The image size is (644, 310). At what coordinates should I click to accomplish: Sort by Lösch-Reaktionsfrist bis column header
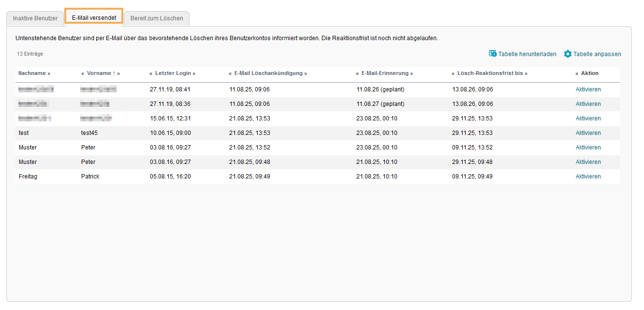[489, 74]
